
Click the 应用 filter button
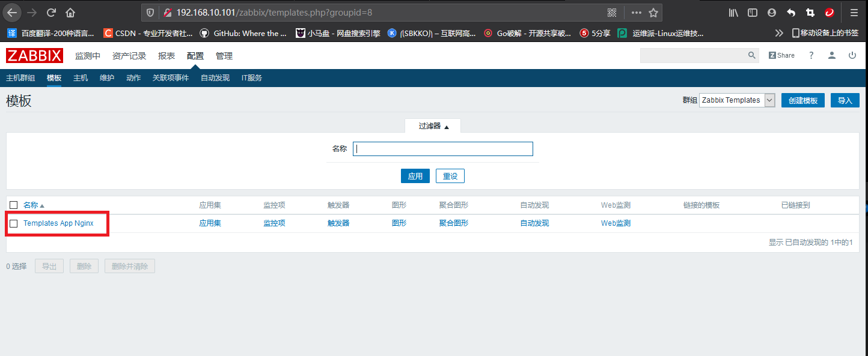415,176
